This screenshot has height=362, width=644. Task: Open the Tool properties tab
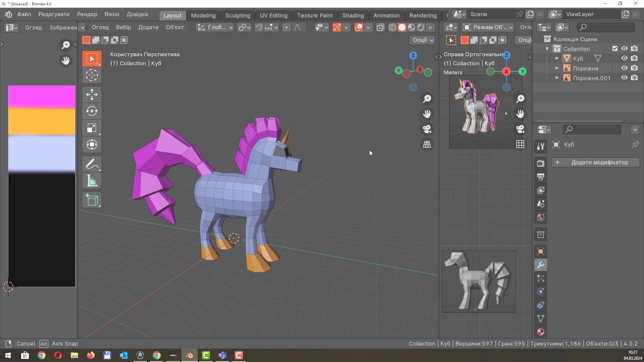click(541, 146)
